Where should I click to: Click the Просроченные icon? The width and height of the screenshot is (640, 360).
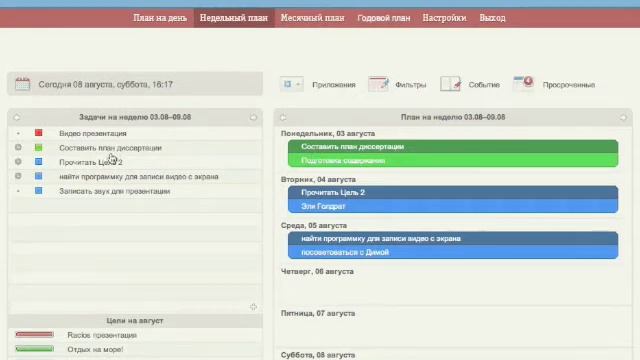tap(524, 83)
